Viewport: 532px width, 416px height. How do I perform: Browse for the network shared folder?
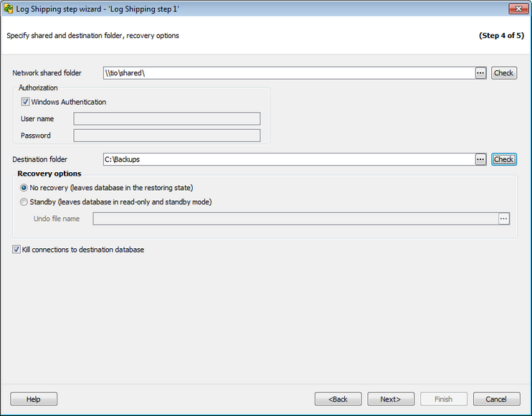pos(480,73)
